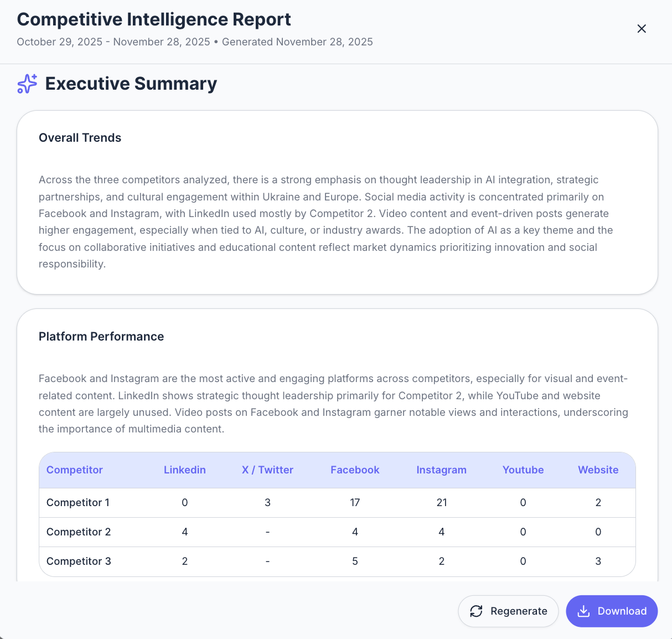Select the Competitor column header
This screenshot has height=639, width=672.
tap(74, 470)
